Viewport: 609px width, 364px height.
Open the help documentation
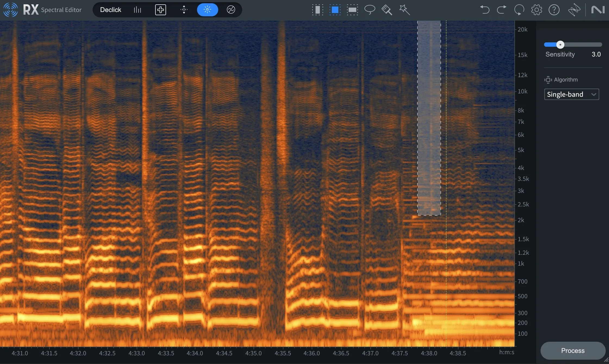(x=554, y=10)
